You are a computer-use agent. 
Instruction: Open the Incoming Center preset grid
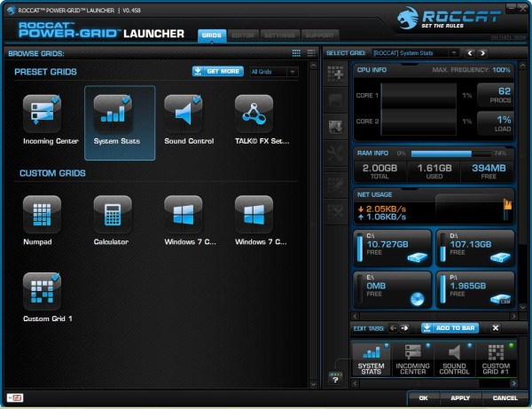tap(42, 114)
